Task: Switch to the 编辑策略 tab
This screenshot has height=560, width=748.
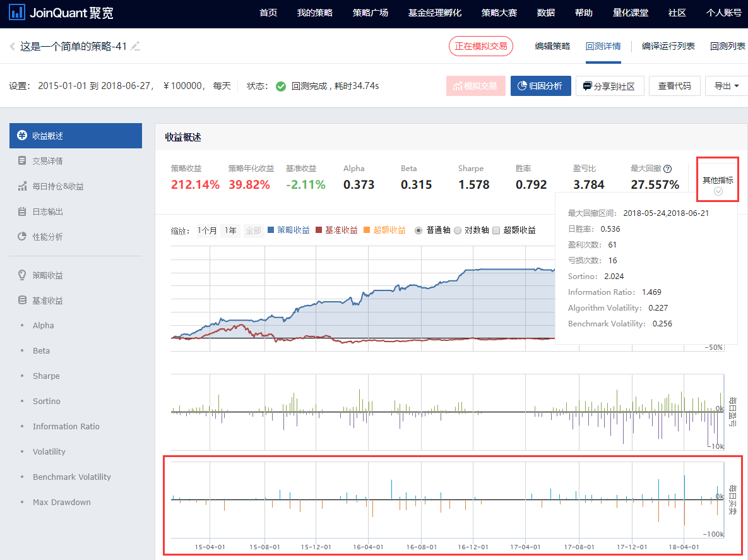Action: pyautogui.click(x=552, y=46)
